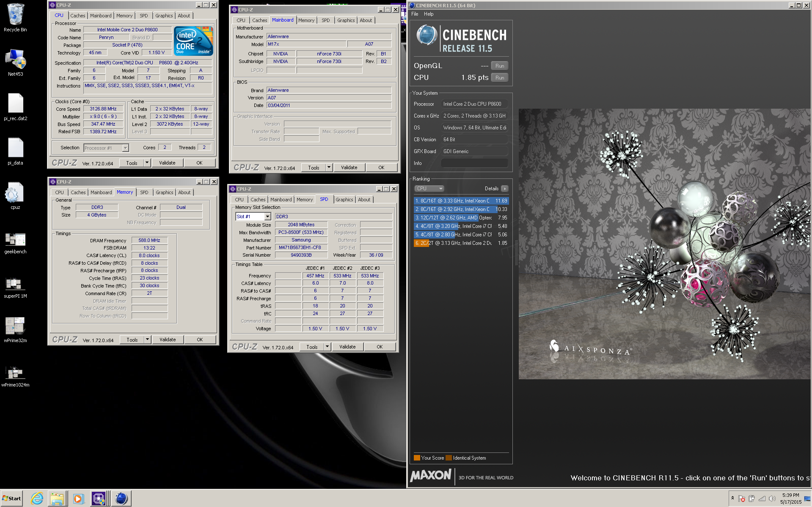
Task: Click the network signal tray icon
Action: [762, 499]
